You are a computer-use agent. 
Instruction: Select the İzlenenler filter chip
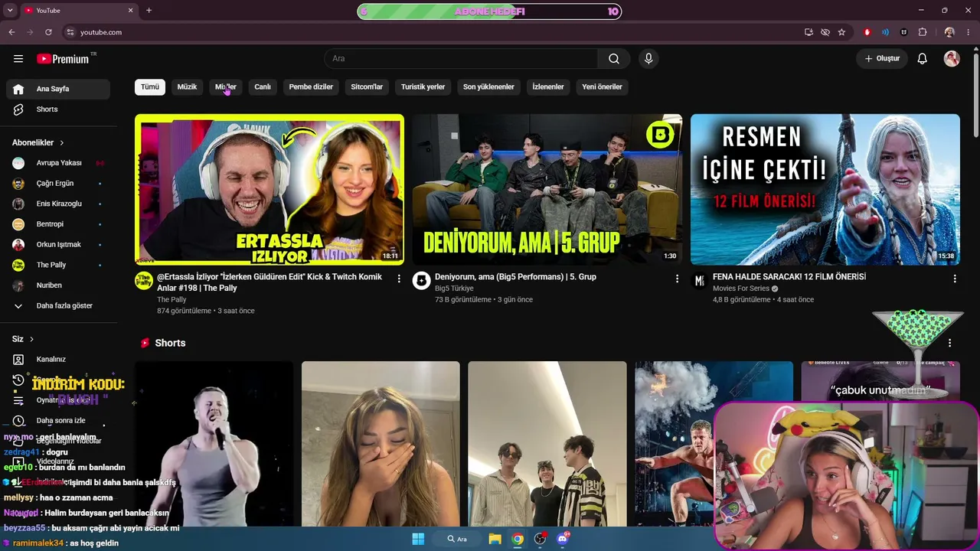pos(548,87)
